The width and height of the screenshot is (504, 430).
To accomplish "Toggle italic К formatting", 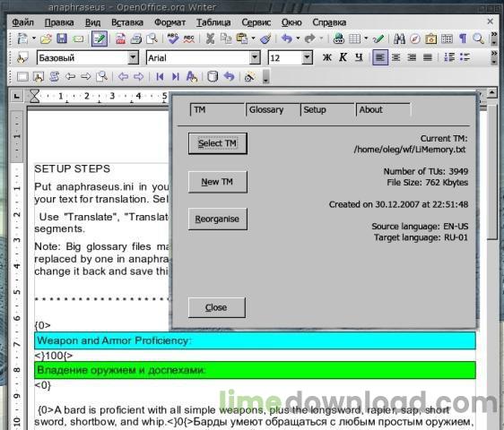I will point(343,58).
